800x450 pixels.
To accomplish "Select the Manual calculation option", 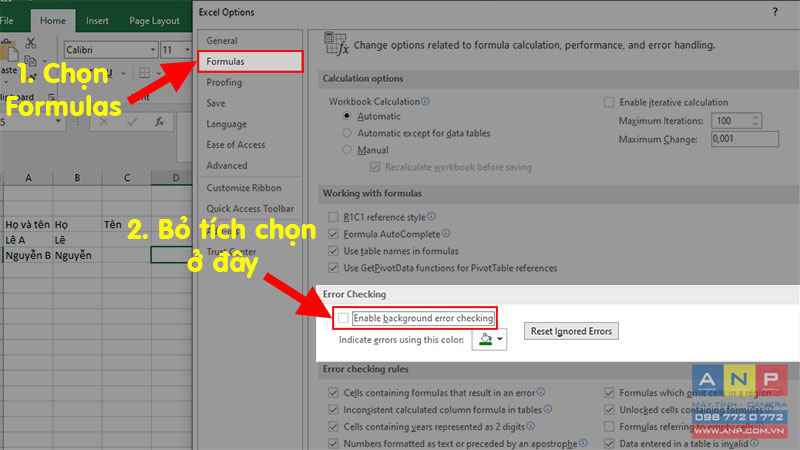I will click(x=347, y=149).
